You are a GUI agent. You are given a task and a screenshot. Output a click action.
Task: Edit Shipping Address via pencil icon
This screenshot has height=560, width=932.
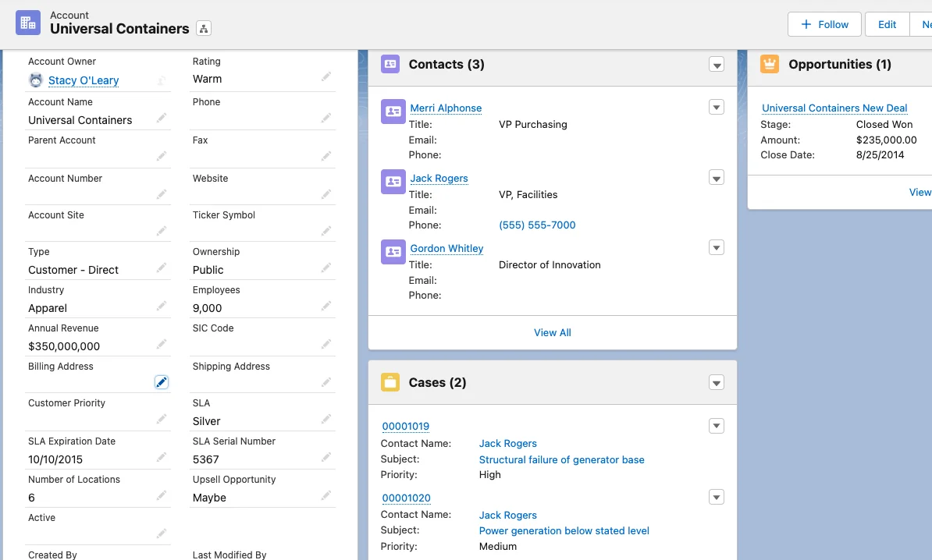[325, 382]
